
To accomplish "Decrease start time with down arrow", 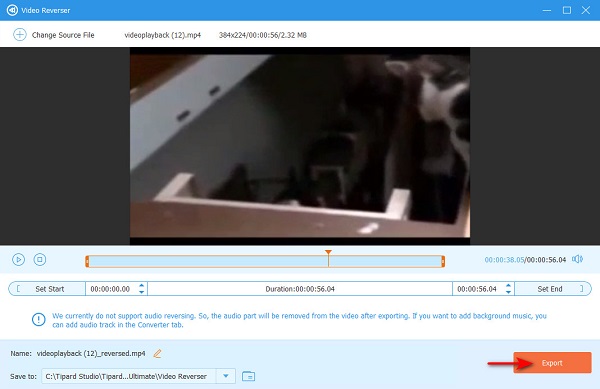I will (142, 292).
